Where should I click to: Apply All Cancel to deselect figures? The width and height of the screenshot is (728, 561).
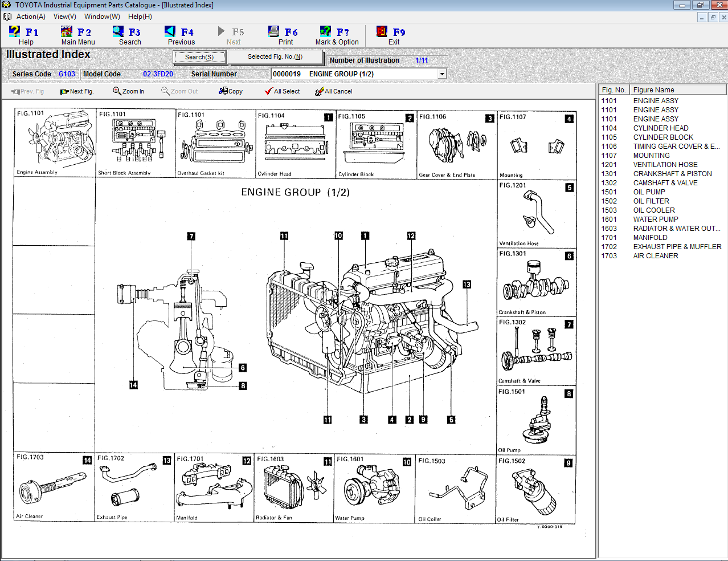[333, 91]
